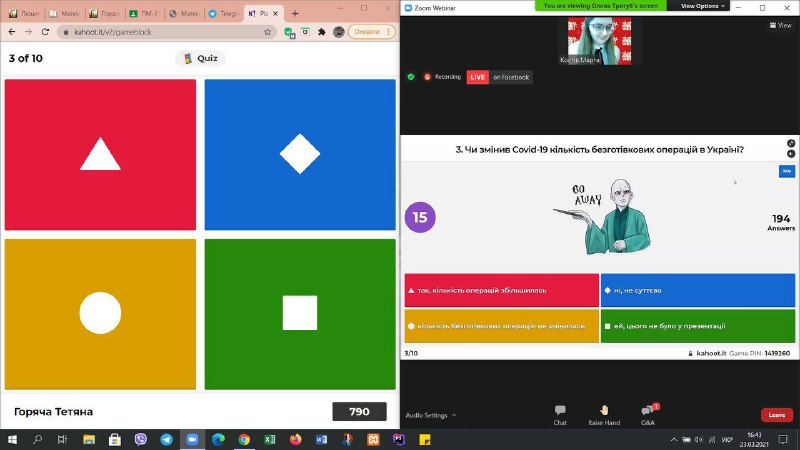800x450 pixels.
Task: Open the Chrome extensions puzzle icon
Action: pos(321,32)
